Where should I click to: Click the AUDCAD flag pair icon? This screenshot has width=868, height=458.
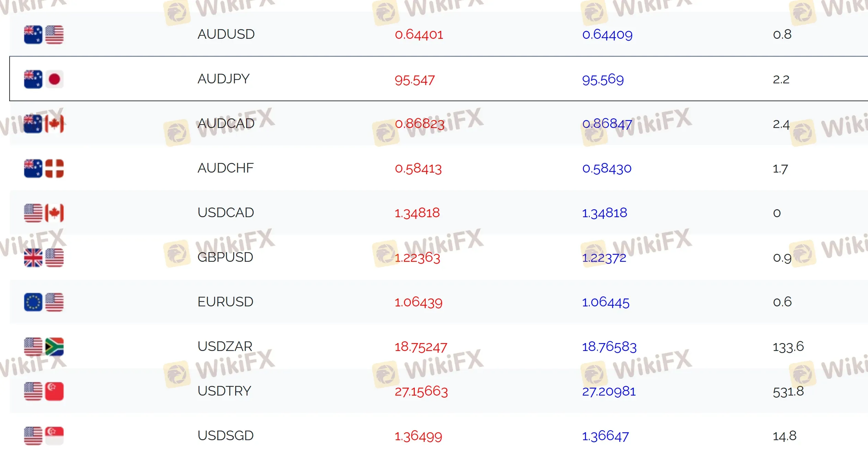point(44,124)
